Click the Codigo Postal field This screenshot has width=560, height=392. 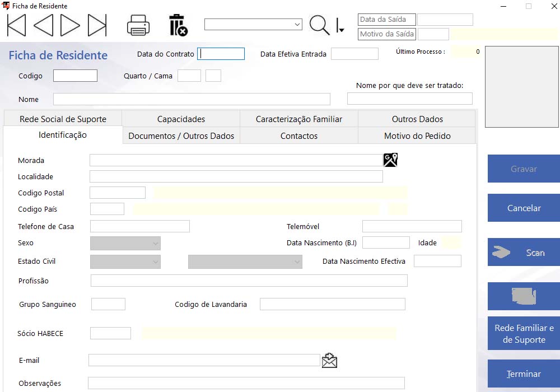118,193
